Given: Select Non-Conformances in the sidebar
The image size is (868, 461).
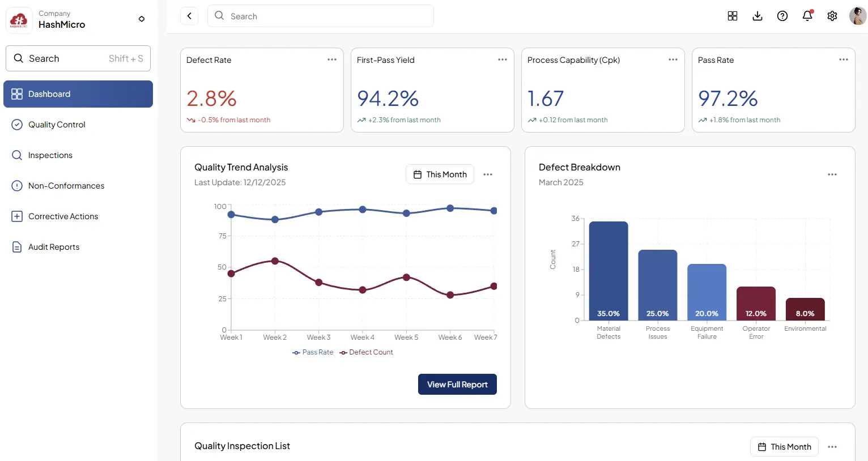Looking at the screenshot, I should pos(66,186).
